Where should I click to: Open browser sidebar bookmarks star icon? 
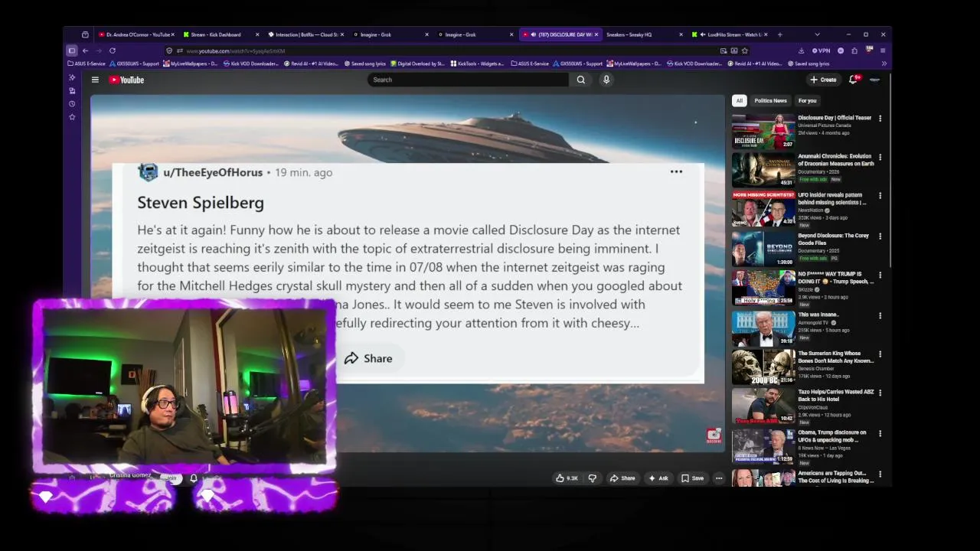(x=72, y=117)
